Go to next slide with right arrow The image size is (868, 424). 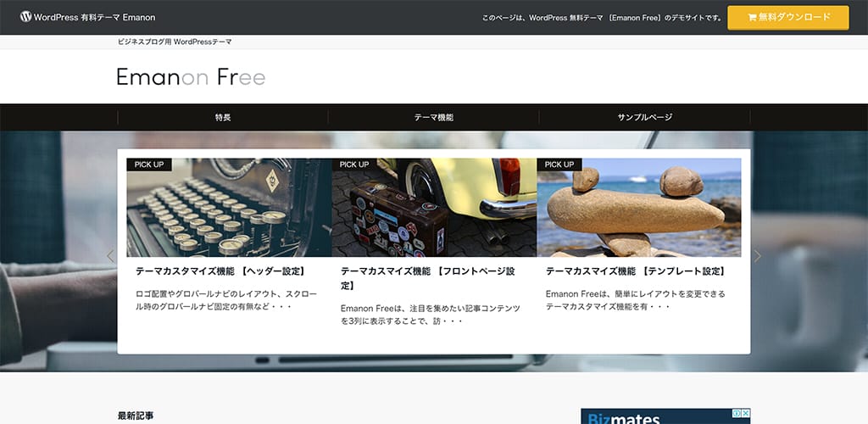757,256
